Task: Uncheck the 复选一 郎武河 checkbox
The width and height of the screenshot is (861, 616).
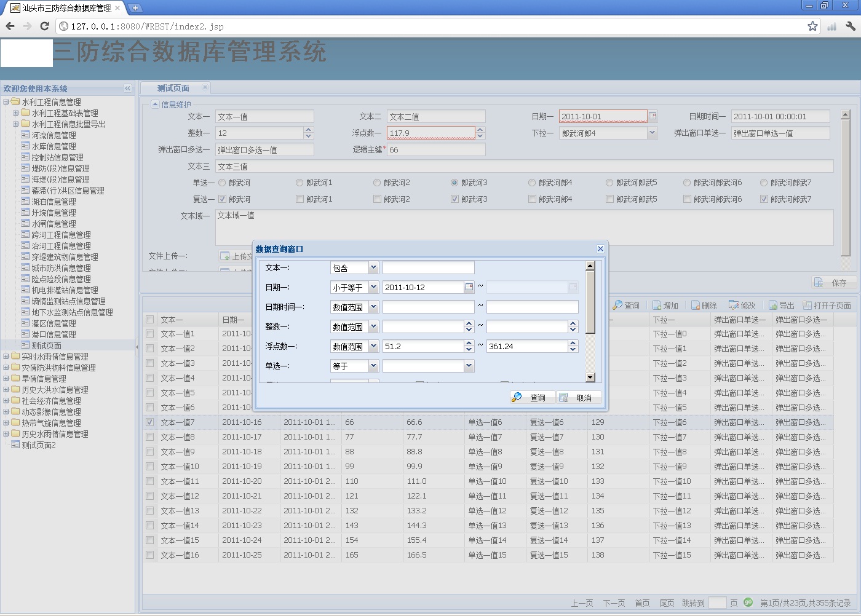Action: pyautogui.click(x=222, y=199)
